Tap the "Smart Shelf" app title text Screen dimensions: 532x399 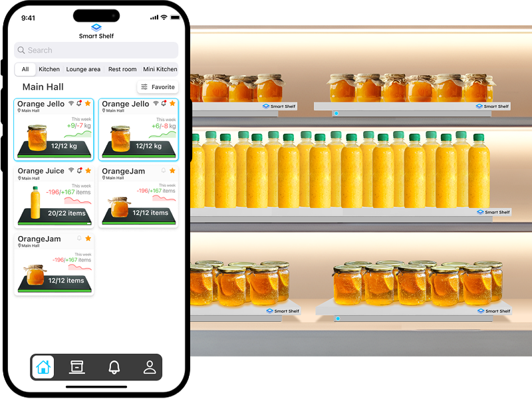tap(96, 36)
